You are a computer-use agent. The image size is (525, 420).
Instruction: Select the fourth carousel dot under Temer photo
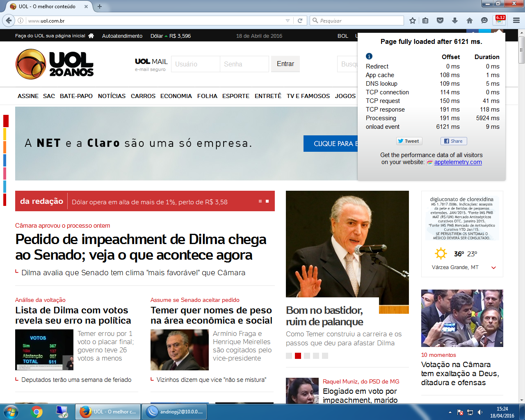tap(316, 356)
